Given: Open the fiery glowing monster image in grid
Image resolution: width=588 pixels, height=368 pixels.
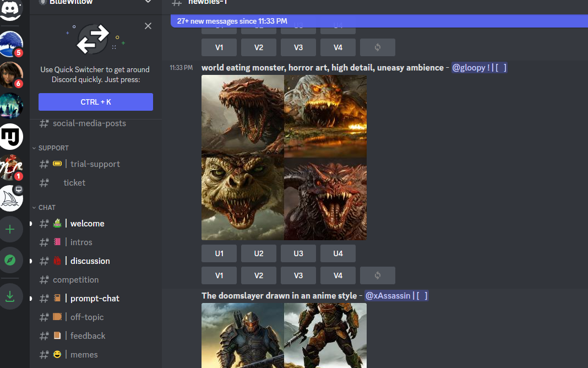Looking at the screenshot, I should click(x=325, y=116).
